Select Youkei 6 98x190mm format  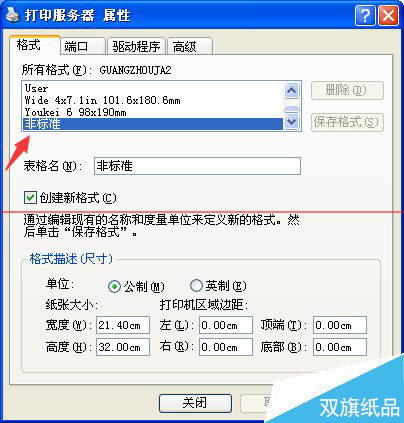pos(153,112)
